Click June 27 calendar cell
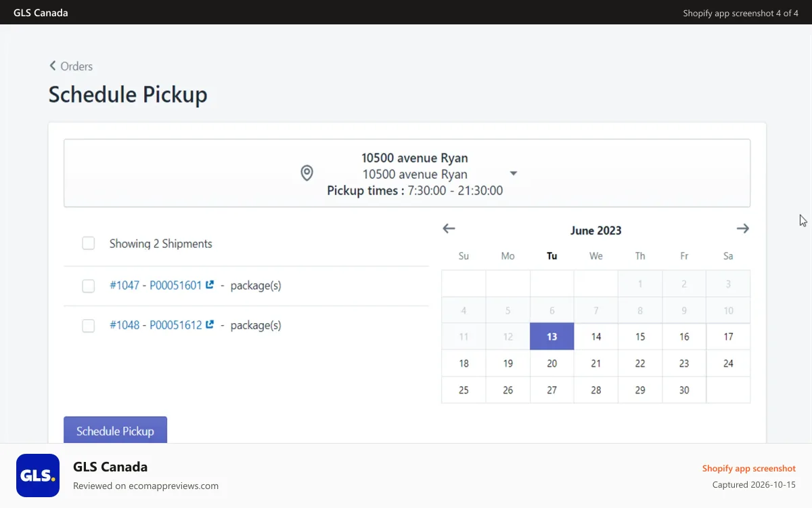The width and height of the screenshot is (812, 508). pyautogui.click(x=552, y=390)
